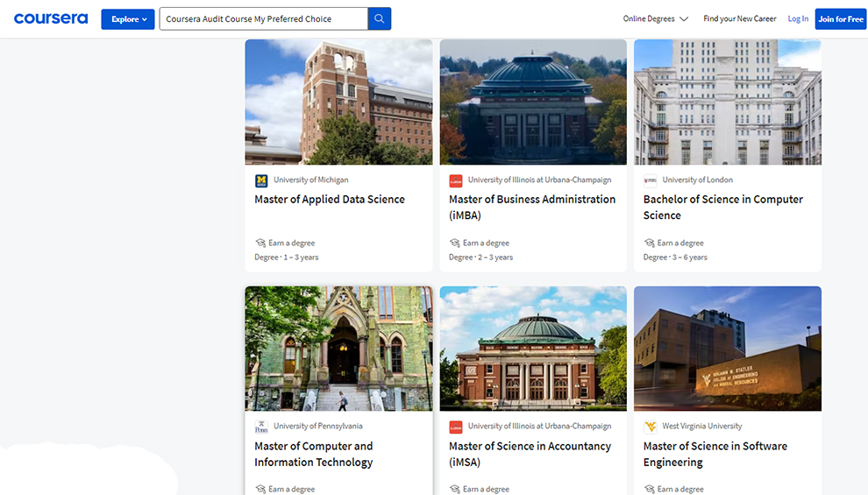Open Master of Applied Data Science photo

click(338, 102)
